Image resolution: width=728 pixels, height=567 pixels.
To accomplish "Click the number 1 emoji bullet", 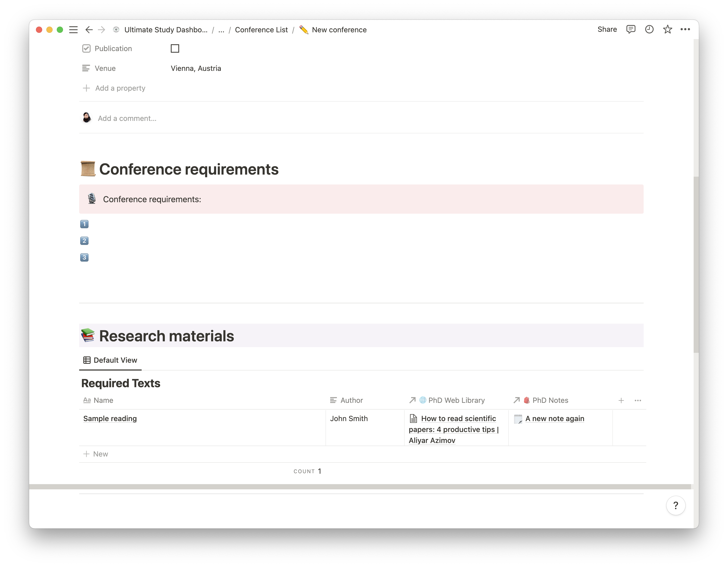I will pos(84,224).
